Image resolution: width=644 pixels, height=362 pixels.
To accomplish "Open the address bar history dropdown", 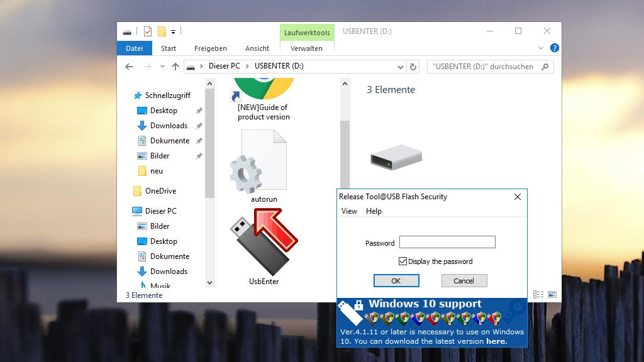I will point(401,67).
